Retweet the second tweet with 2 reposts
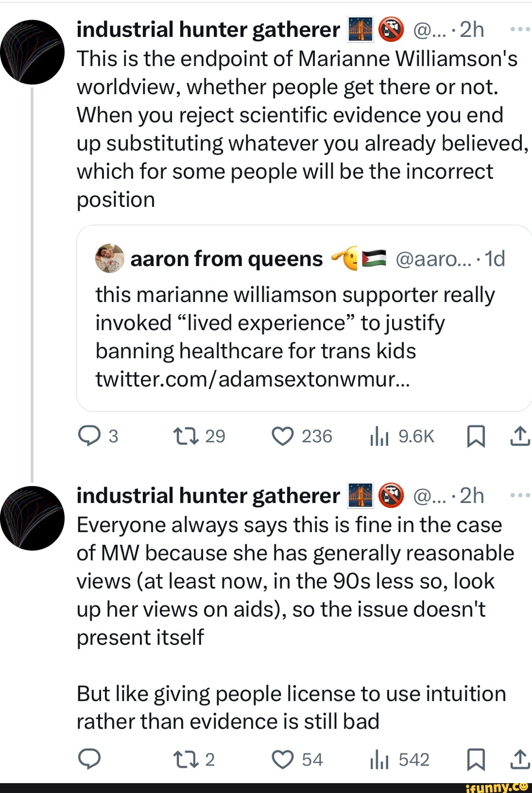The image size is (532, 793). (186, 760)
